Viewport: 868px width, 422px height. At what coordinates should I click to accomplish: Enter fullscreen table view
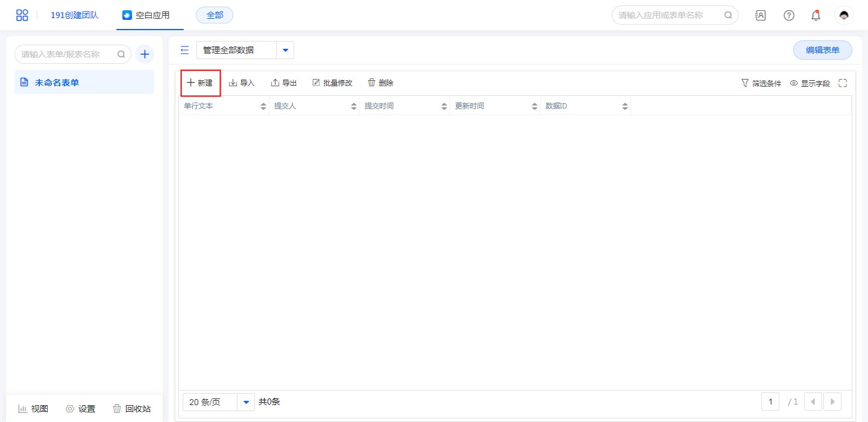[x=843, y=83]
